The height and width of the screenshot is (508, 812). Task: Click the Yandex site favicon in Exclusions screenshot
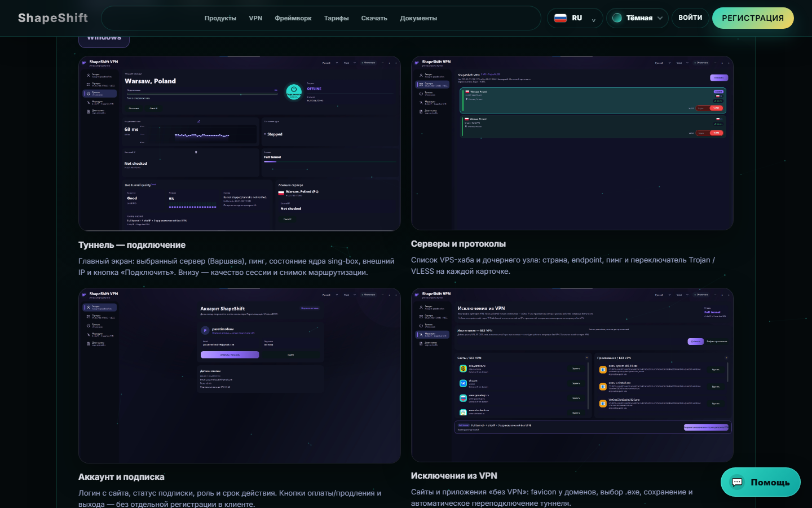tap(463, 368)
